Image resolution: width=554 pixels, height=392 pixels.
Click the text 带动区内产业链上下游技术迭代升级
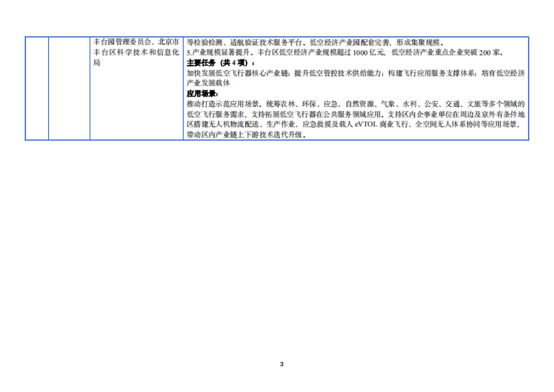click(x=246, y=135)
